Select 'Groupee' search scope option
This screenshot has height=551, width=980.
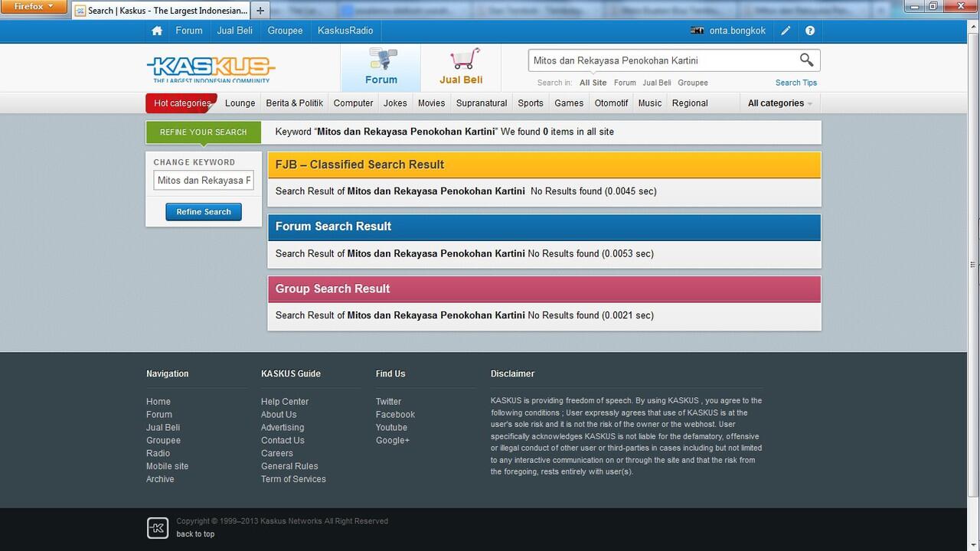coord(692,83)
